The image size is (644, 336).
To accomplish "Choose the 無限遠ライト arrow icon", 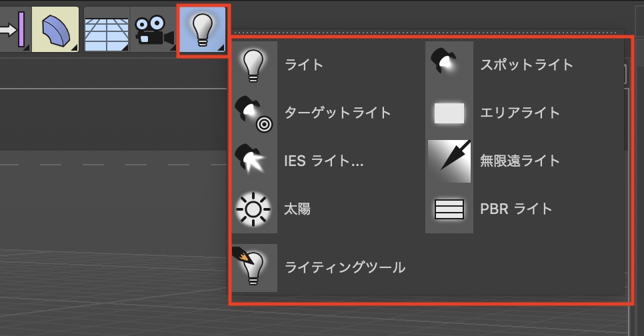I will click(x=449, y=161).
